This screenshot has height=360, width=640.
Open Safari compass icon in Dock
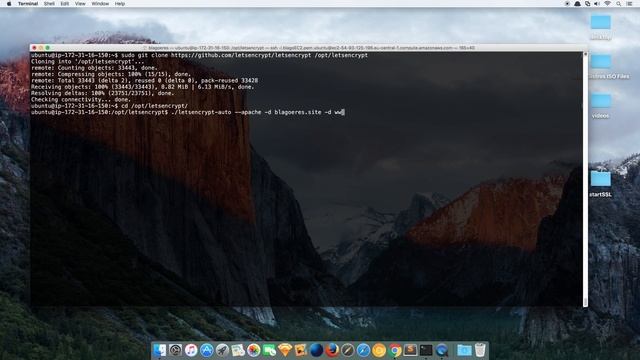tap(363, 350)
